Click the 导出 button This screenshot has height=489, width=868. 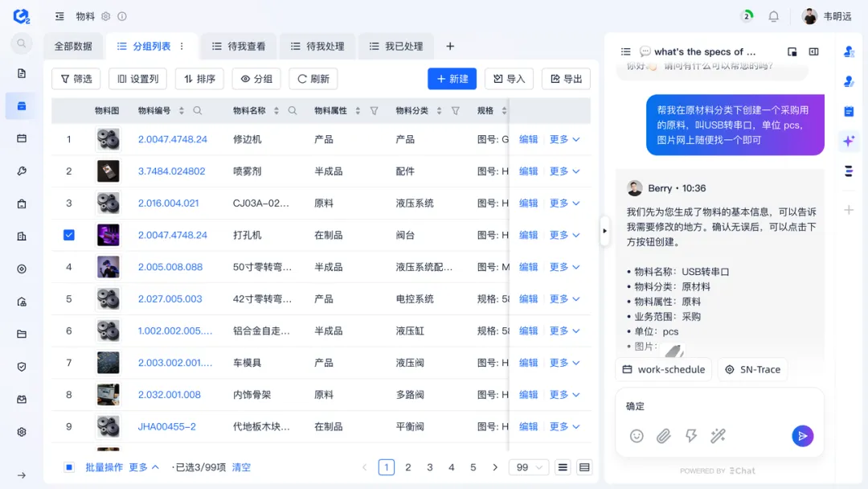pos(566,79)
